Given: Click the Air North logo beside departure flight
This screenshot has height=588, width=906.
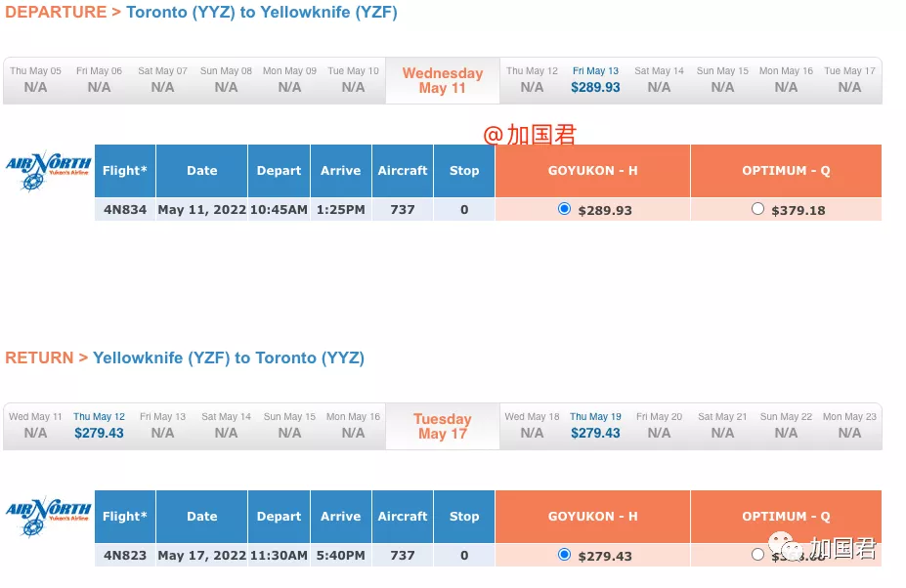Looking at the screenshot, I should coord(49,171).
